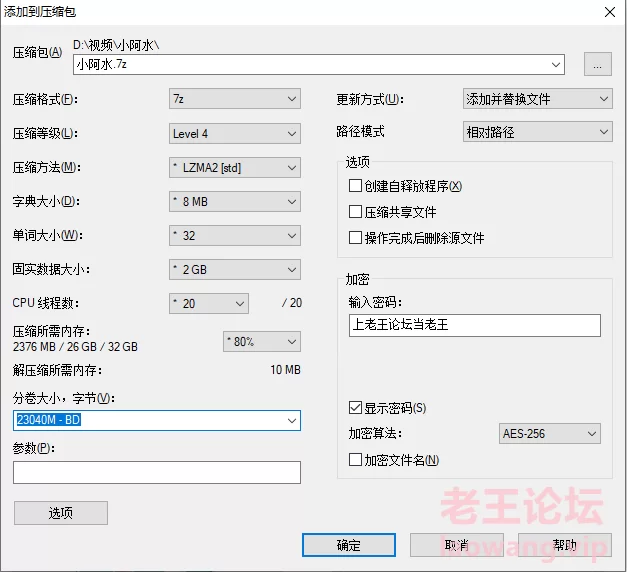Click the 输入密码 password input field

(x=475, y=325)
